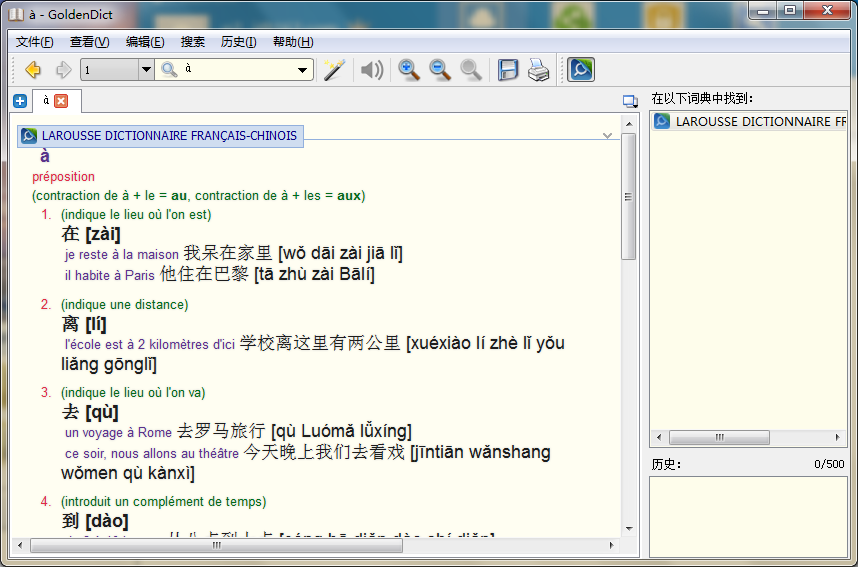Click the Larousse dictionary header in the article
The width and height of the screenshot is (858, 567).
click(160, 136)
